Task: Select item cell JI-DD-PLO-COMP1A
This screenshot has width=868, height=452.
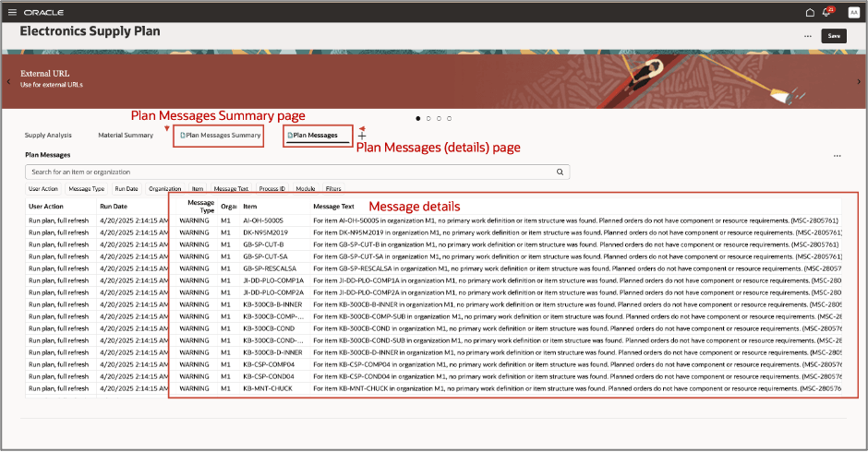Action: click(273, 280)
